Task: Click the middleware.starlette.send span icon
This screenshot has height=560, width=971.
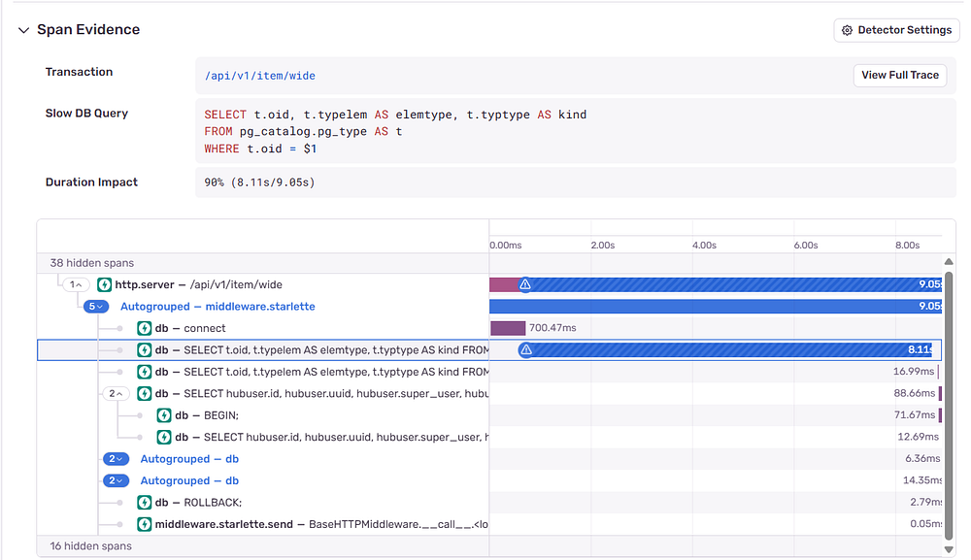Action: click(145, 524)
